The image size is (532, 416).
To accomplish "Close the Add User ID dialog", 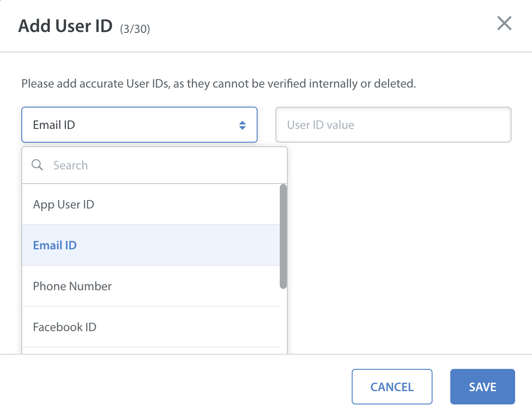I will point(504,23).
